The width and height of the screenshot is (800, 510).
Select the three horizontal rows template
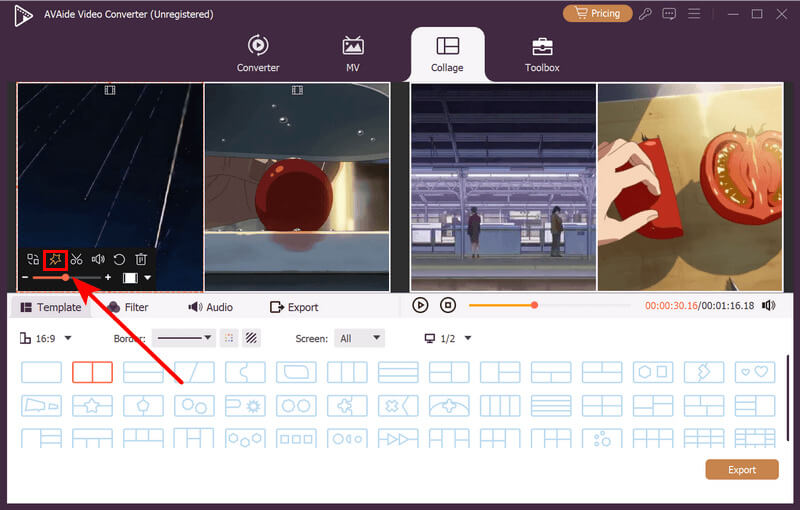398,372
